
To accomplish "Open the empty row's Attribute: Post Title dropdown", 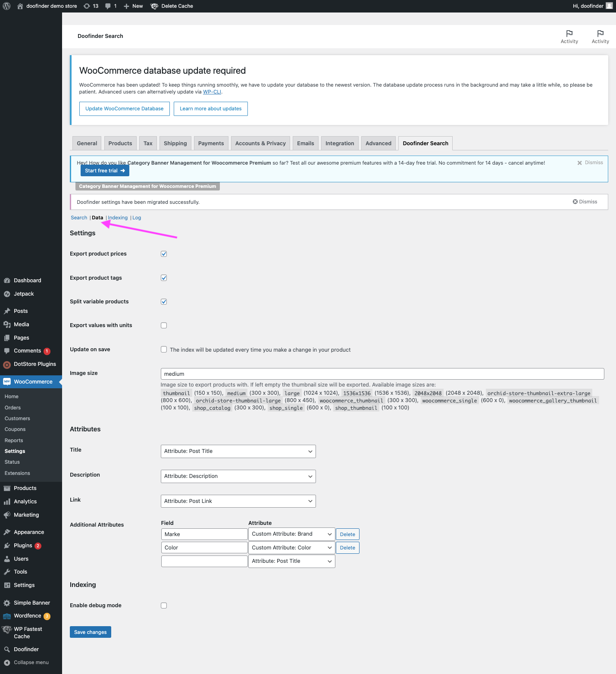I will [x=292, y=561].
